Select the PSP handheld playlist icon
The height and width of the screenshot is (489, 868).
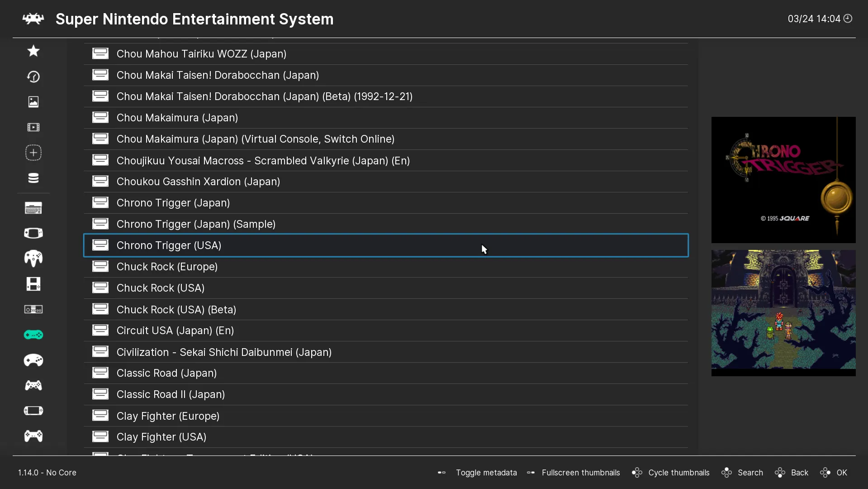[x=33, y=411]
